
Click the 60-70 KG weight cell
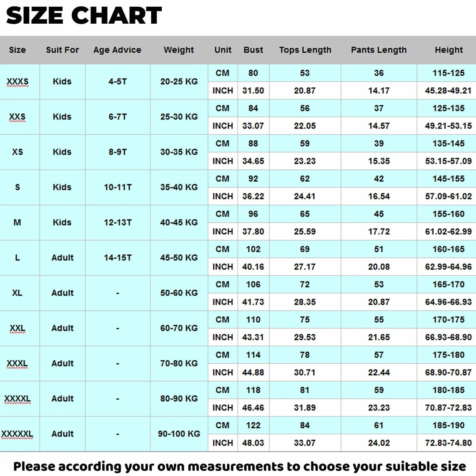pyautogui.click(x=179, y=328)
